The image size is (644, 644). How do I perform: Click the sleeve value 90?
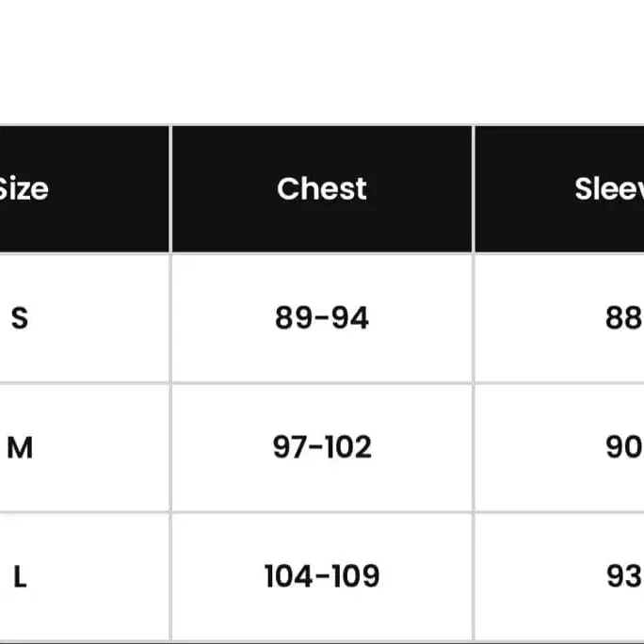pos(622,447)
